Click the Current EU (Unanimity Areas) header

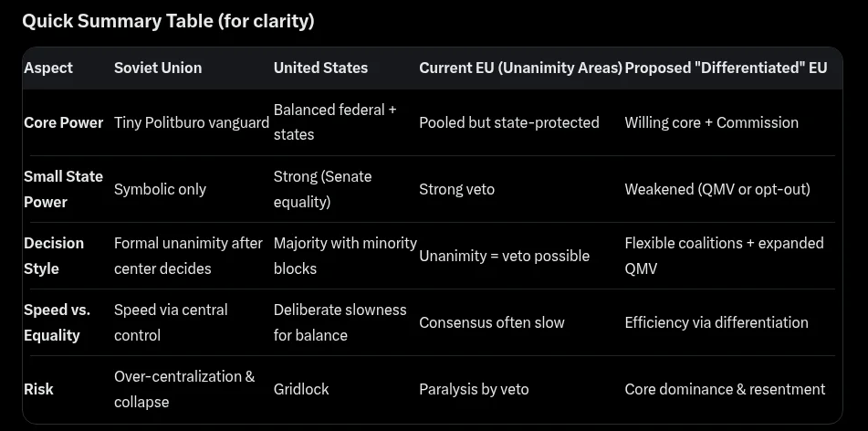[x=520, y=68]
